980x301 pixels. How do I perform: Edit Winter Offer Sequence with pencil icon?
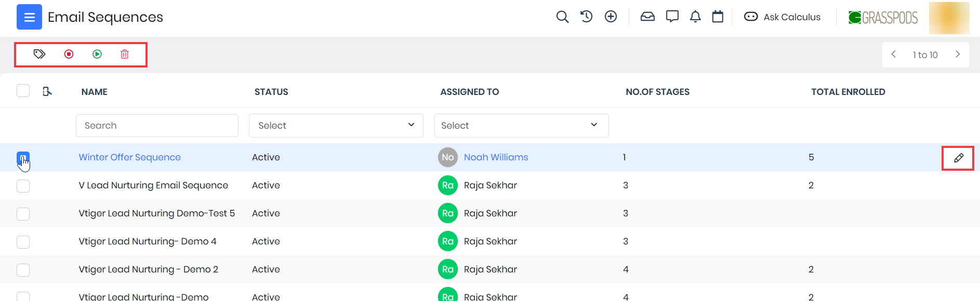(958, 158)
